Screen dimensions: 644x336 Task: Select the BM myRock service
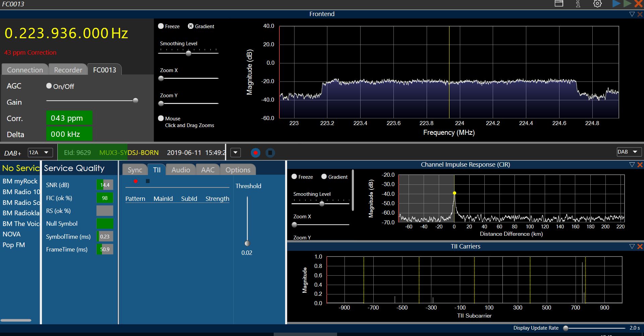click(x=20, y=181)
